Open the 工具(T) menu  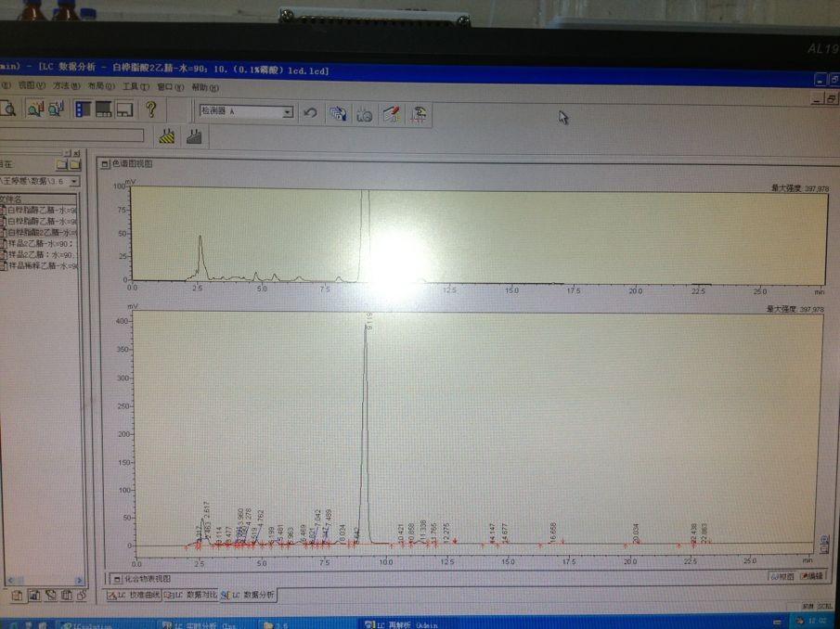tap(136, 86)
